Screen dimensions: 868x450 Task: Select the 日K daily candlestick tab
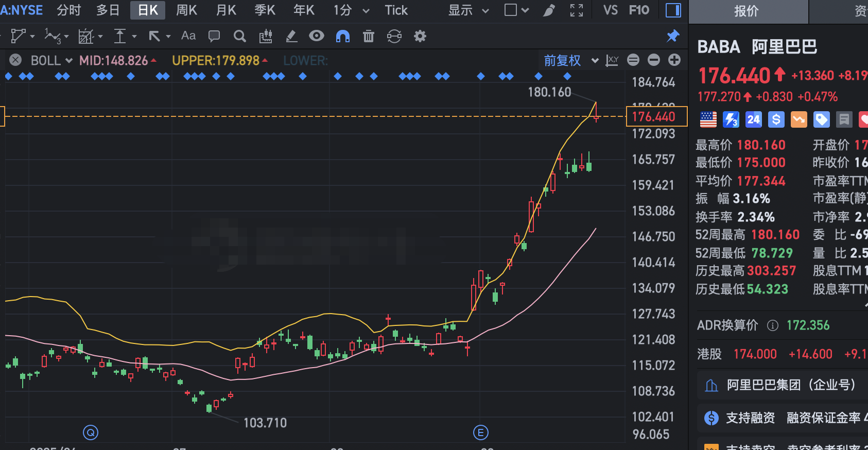pos(148,10)
